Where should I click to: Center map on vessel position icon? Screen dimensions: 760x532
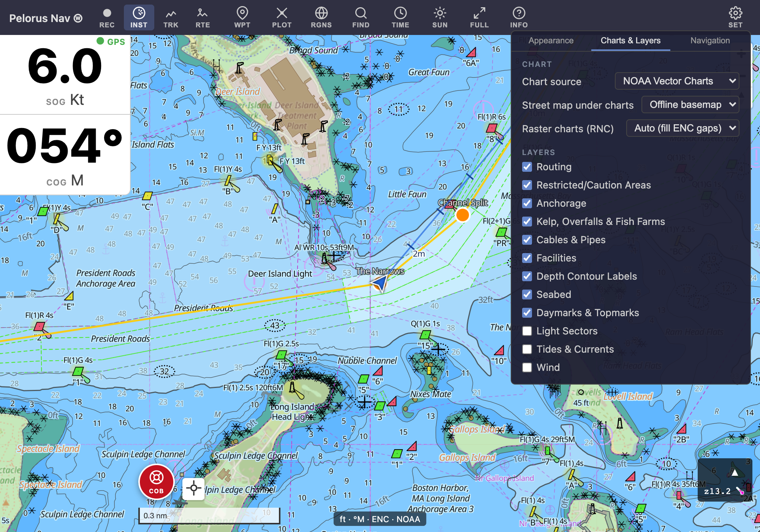193,488
